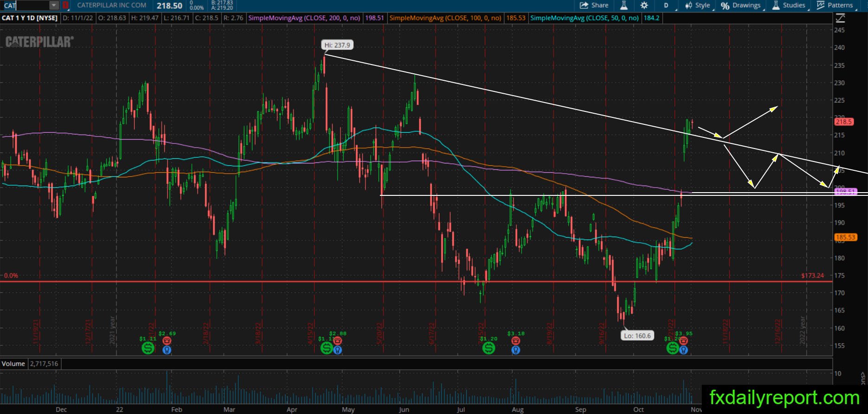Click the 198.51 purple SMA value in the header
868x414 pixels.
point(374,18)
